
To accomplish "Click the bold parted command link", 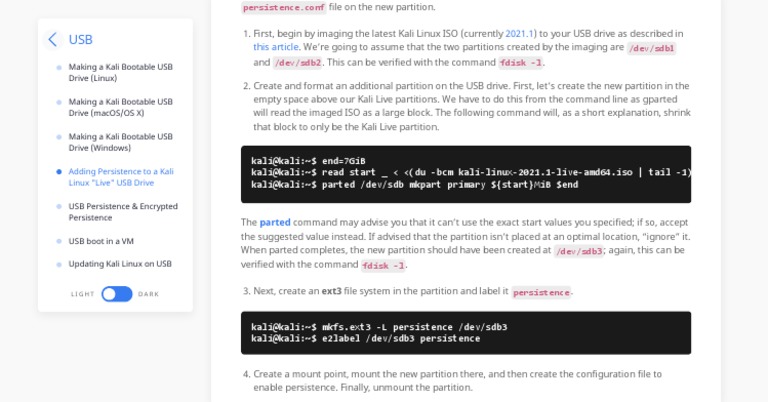I will (x=275, y=222).
